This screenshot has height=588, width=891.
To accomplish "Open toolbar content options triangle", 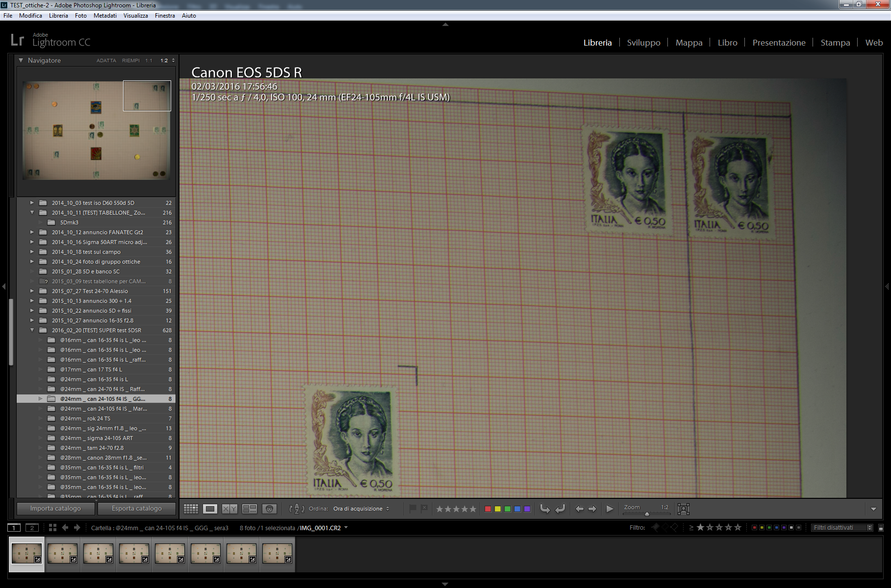I will (x=873, y=509).
